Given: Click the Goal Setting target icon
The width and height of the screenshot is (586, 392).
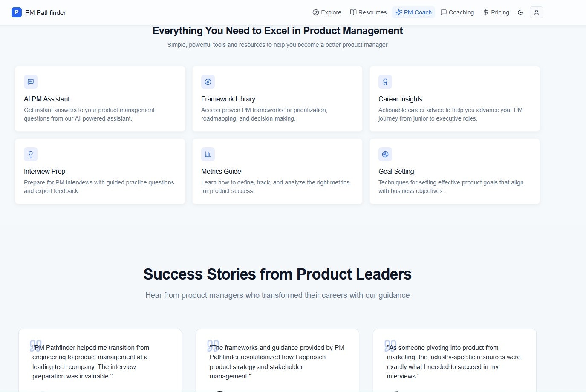Looking at the screenshot, I should [385, 154].
